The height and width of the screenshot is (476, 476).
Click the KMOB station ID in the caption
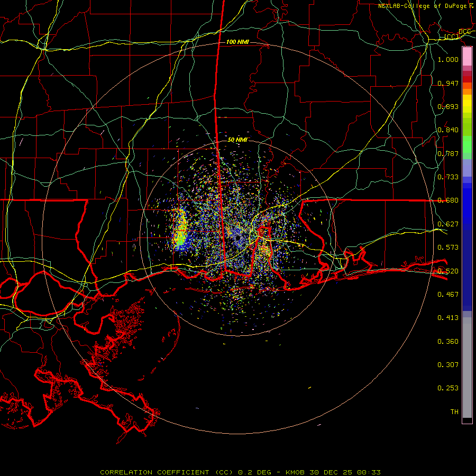click(295, 472)
